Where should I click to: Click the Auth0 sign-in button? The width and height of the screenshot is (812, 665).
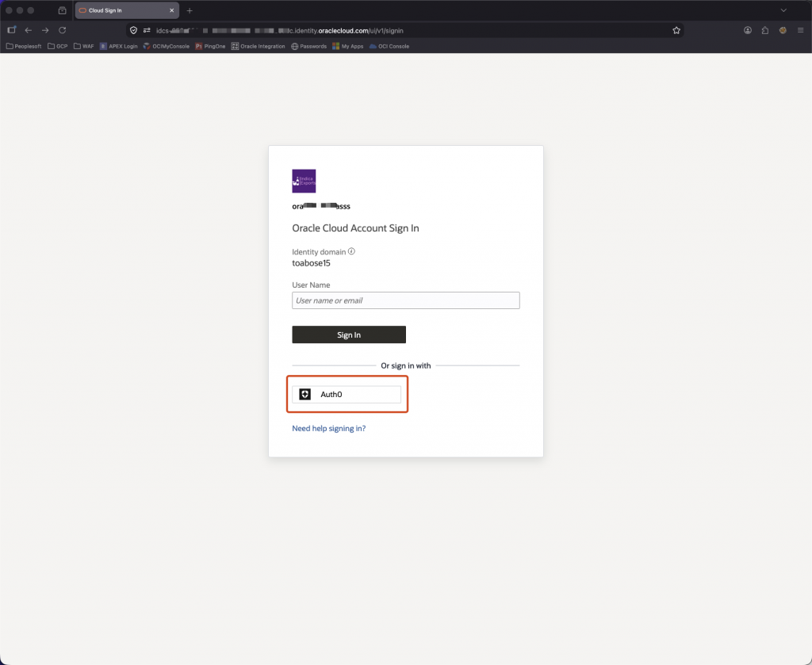tap(347, 395)
